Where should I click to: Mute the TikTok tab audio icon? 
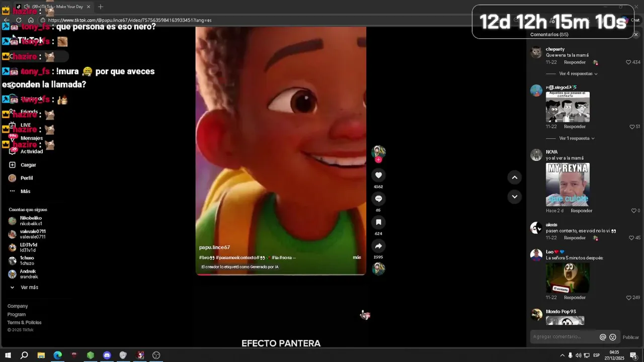(27, 7)
